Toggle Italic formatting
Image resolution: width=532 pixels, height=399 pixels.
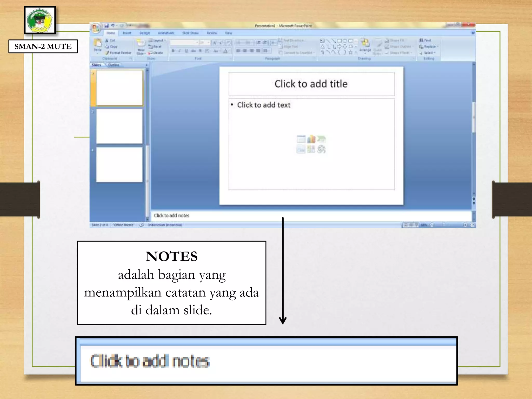click(x=179, y=51)
